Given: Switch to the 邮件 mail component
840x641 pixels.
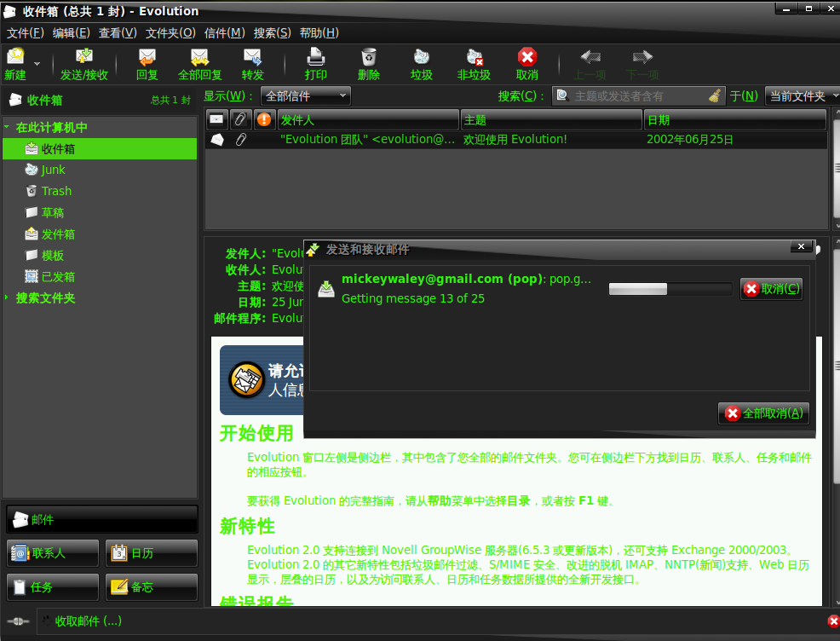Looking at the screenshot, I should coord(102,519).
